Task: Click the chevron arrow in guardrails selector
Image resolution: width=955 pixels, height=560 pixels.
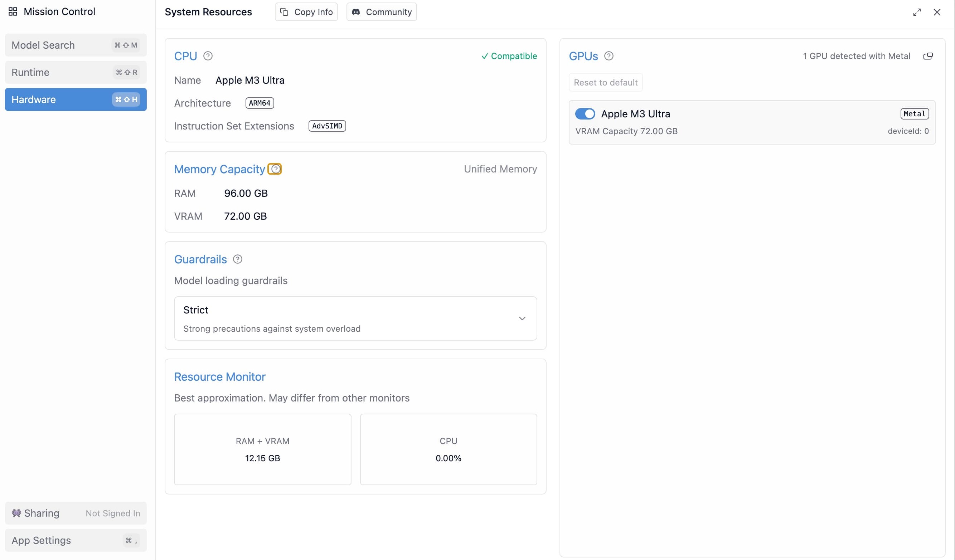Action: 522,318
